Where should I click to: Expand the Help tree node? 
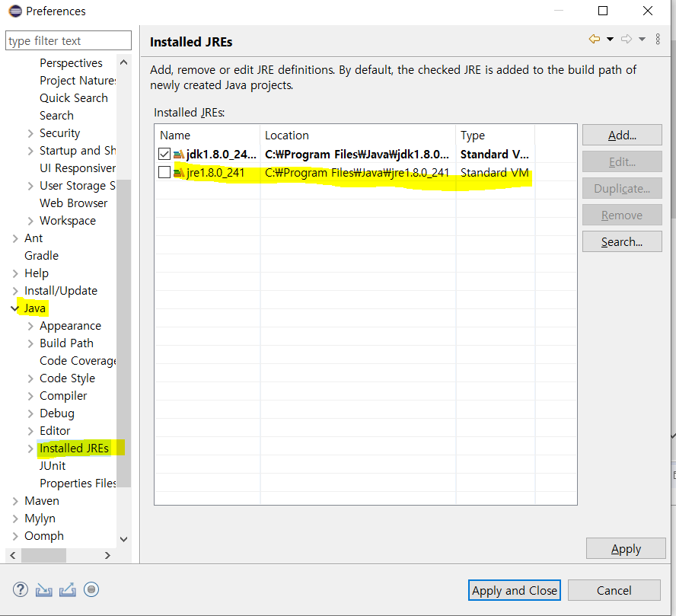pyautogui.click(x=15, y=273)
